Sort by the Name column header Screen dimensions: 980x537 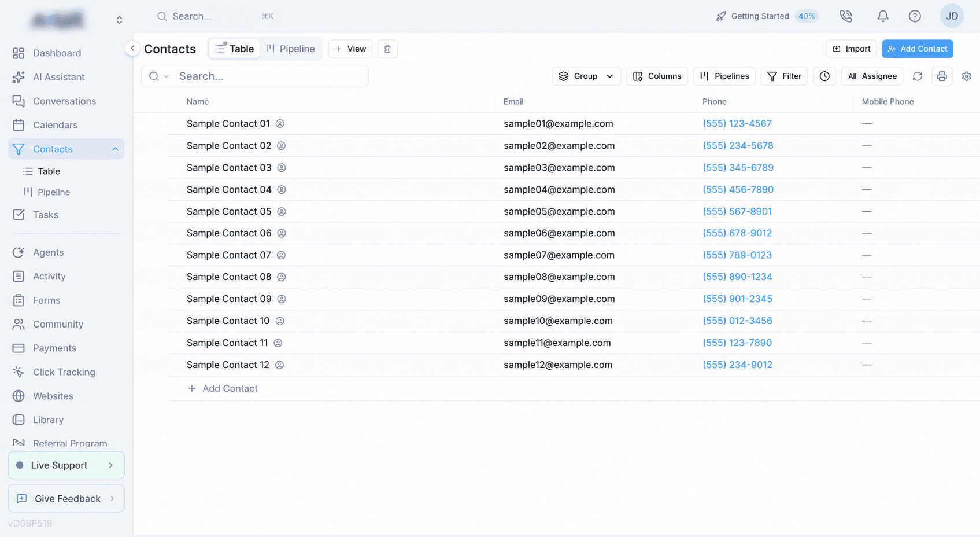198,102
